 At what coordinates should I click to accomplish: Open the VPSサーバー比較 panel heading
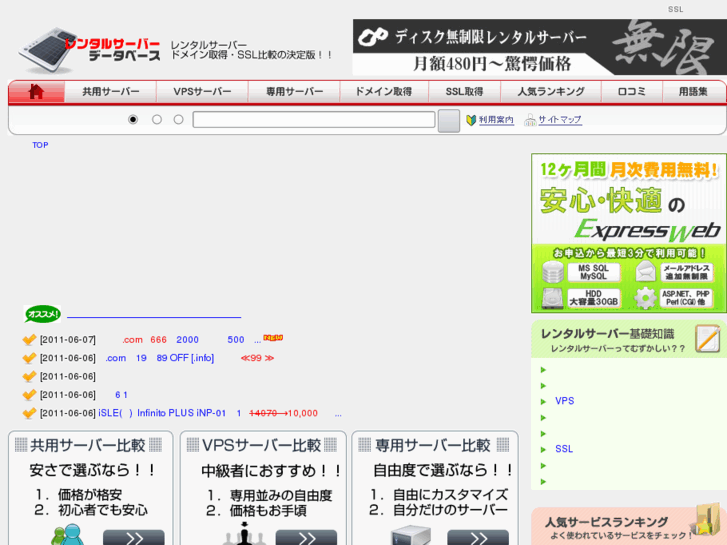[261, 445]
